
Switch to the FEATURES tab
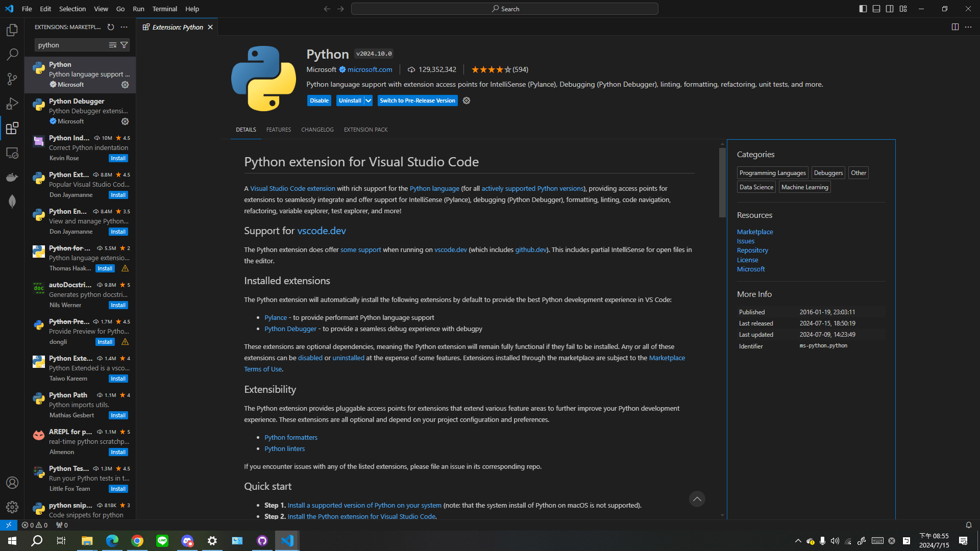point(279,130)
